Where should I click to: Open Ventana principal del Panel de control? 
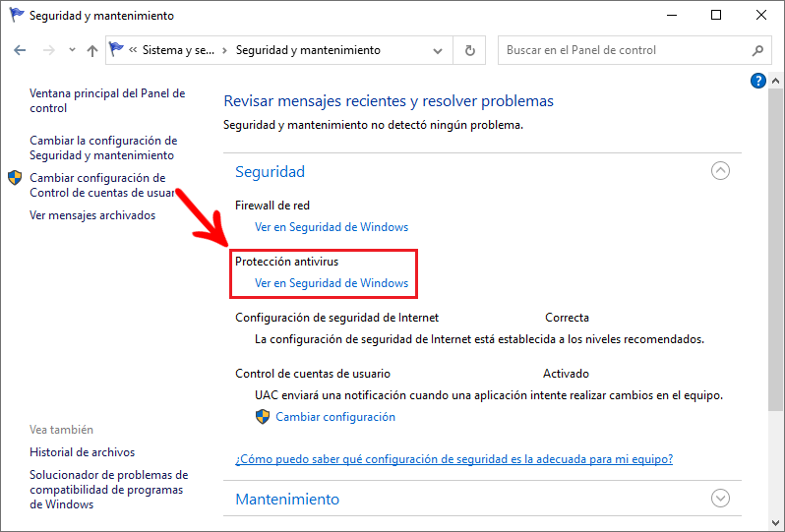[x=107, y=100]
